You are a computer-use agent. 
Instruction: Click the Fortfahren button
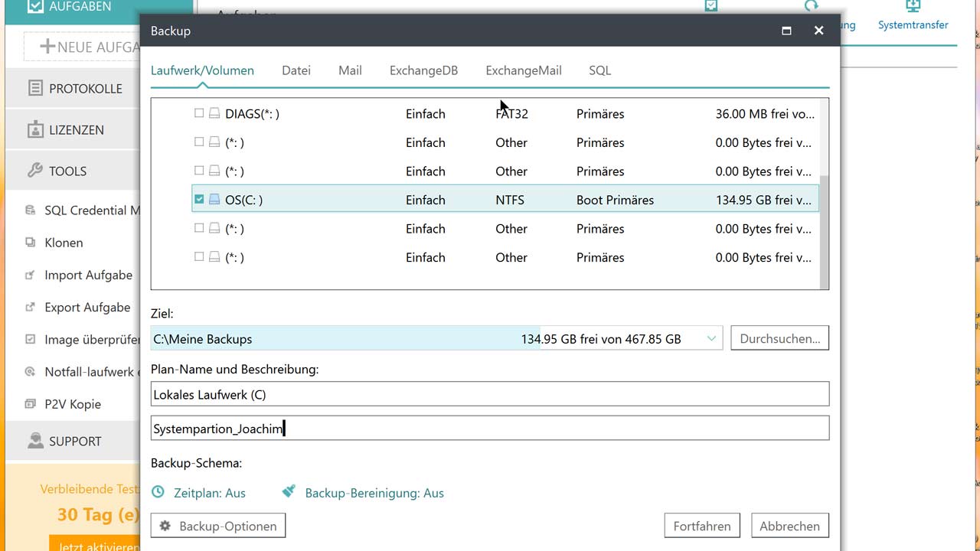(x=701, y=526)
